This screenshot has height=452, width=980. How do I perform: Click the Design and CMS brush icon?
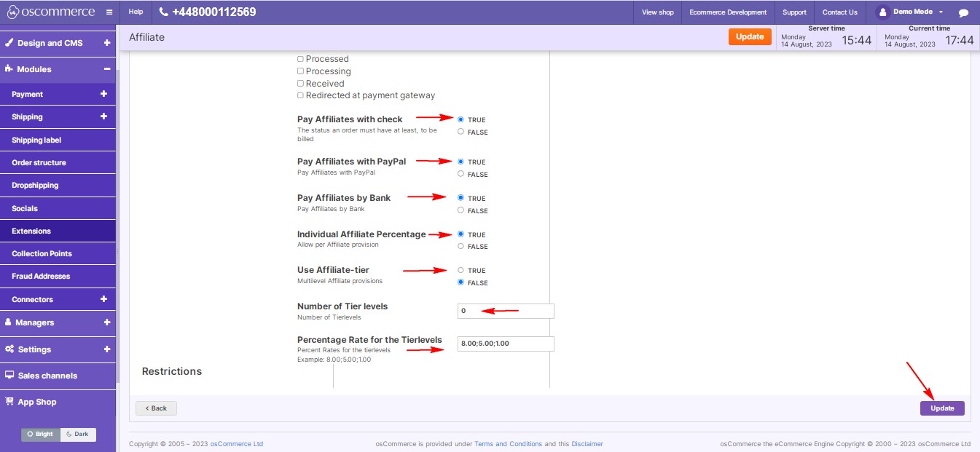tap(9, 43)
